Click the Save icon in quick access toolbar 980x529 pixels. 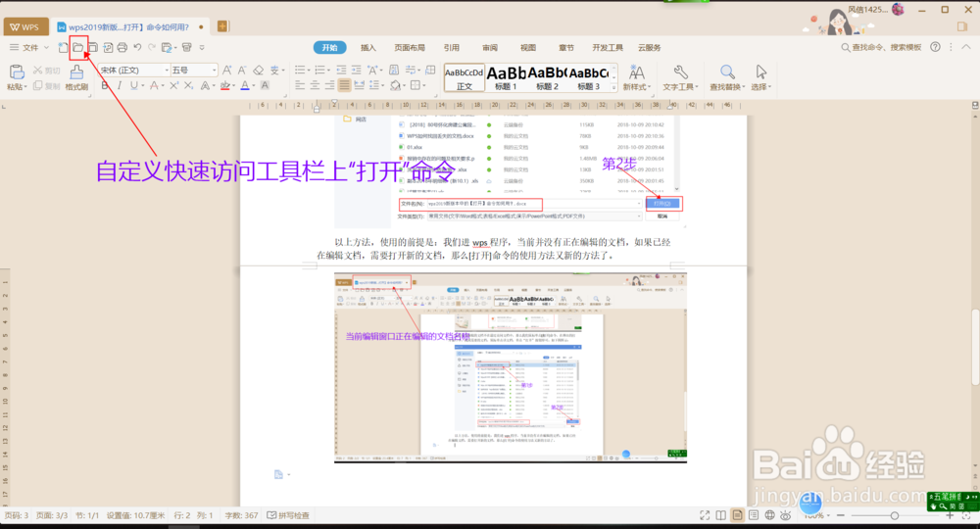click(x=92, y=47)
